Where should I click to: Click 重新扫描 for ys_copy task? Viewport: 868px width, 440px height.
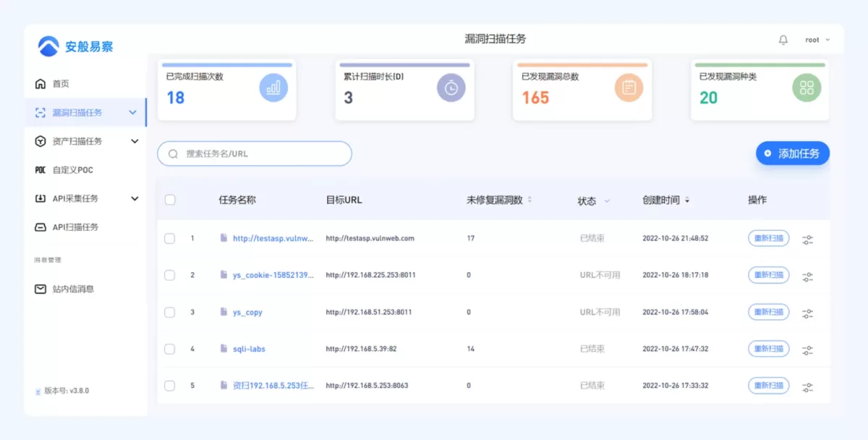[768, 312]
